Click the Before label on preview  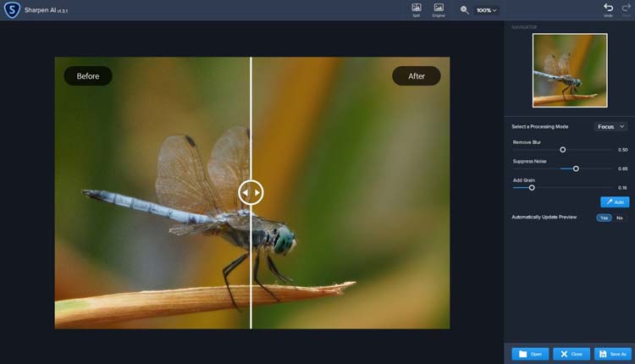(88, 76)
